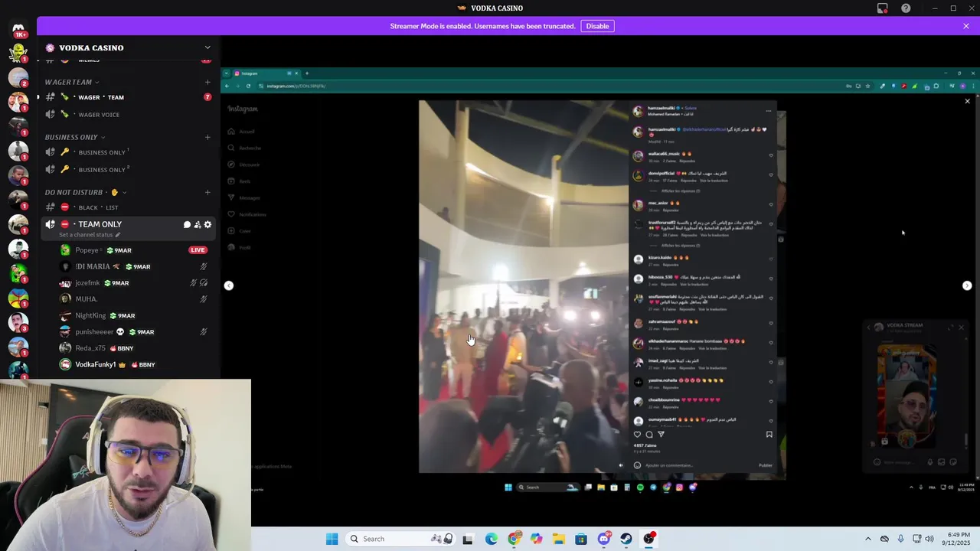Collapse the BUSINESS ONLY category
The height and width of the screenshot is (551, 980).
pyautogui.click(x=74, y=137)
